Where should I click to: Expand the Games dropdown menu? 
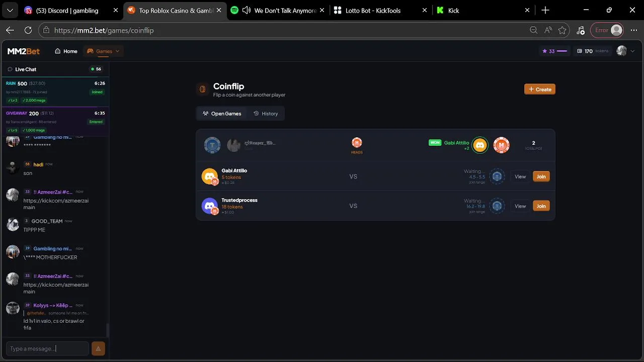(103, 51)
